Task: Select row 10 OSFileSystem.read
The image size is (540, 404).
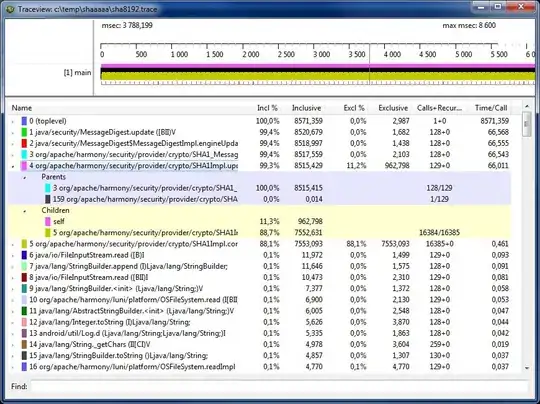Action: pyautogui.click(x=260, y=300)
